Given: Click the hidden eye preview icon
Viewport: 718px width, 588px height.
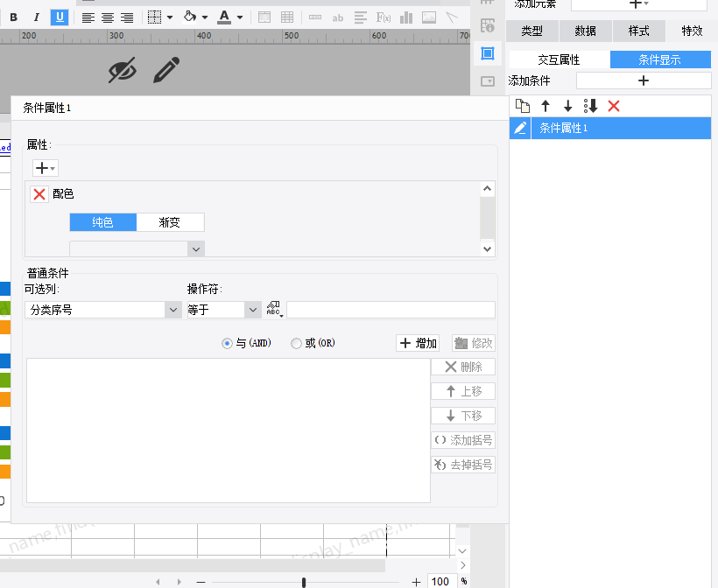Looking at the screenshot, I should [x=123, y=70].
